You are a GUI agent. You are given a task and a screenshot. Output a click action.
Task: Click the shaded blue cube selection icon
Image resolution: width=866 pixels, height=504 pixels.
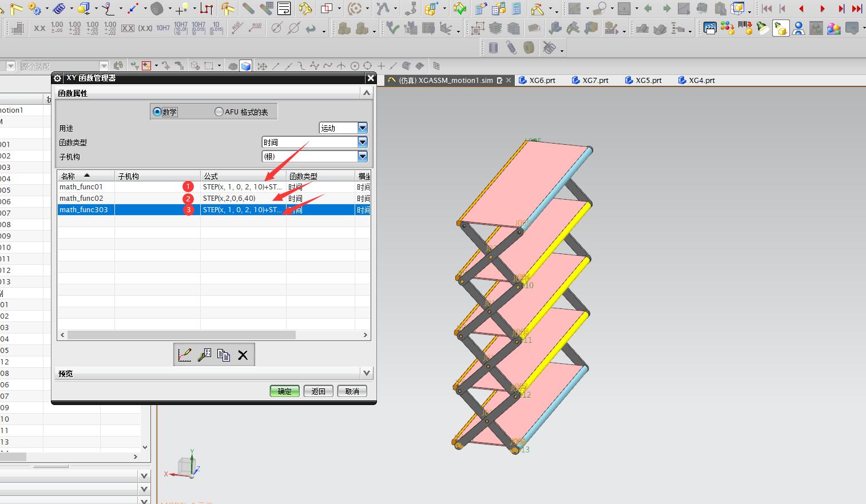246,66
